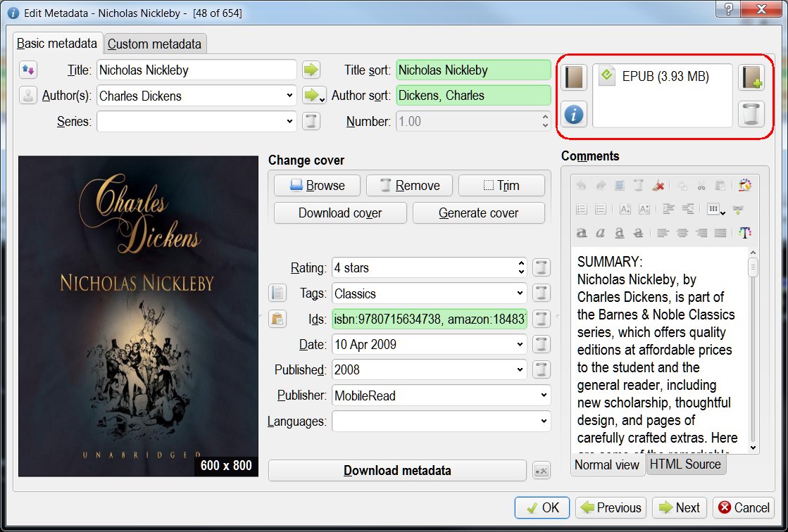Justify comment text
The height and width of the screenshot is (532, 788).
[720, 233]
